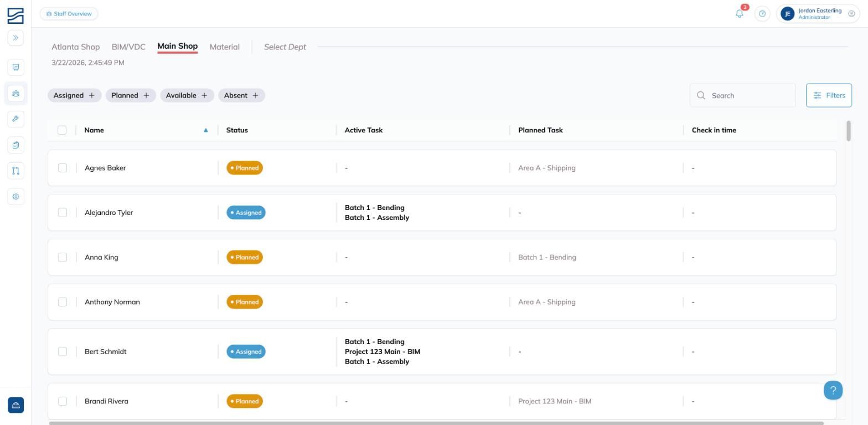Select the Brandi Rivera row checkbox
The height and width of the screenshot is (425, 868).
(x=63, y=401)
